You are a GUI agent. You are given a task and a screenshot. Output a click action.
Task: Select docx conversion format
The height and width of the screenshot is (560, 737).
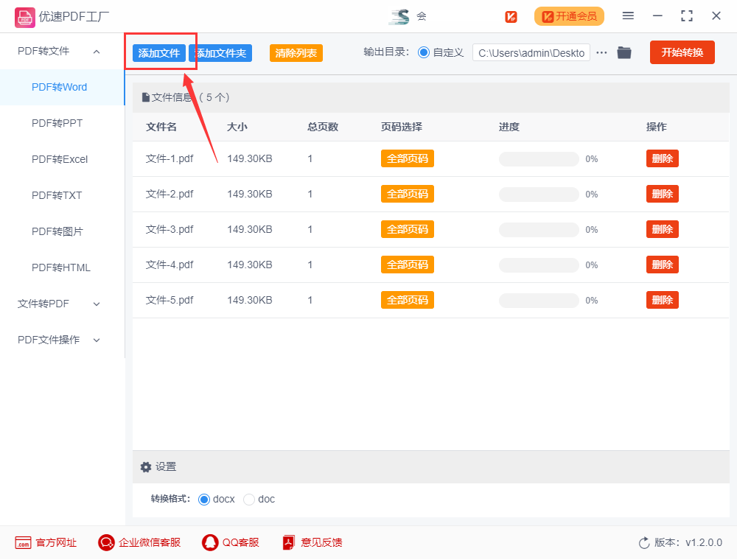pyautogui.click(x=204, y=500)
